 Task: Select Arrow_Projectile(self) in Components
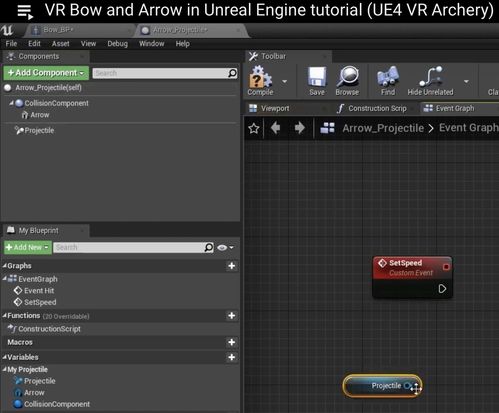(x=48, y=88)
